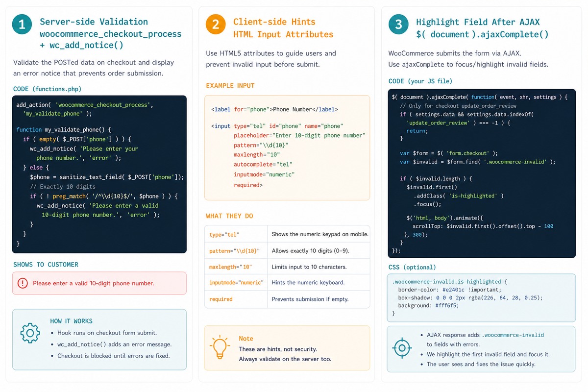This screenshot has height=392, width=588.
Task: Click the "CODE (functions.php)" label
Action: [48, 89]
